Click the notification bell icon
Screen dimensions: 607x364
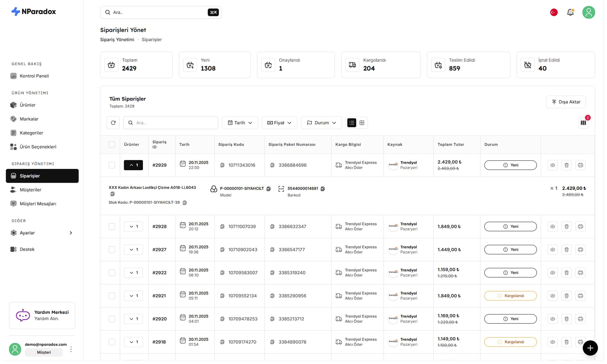570,12
